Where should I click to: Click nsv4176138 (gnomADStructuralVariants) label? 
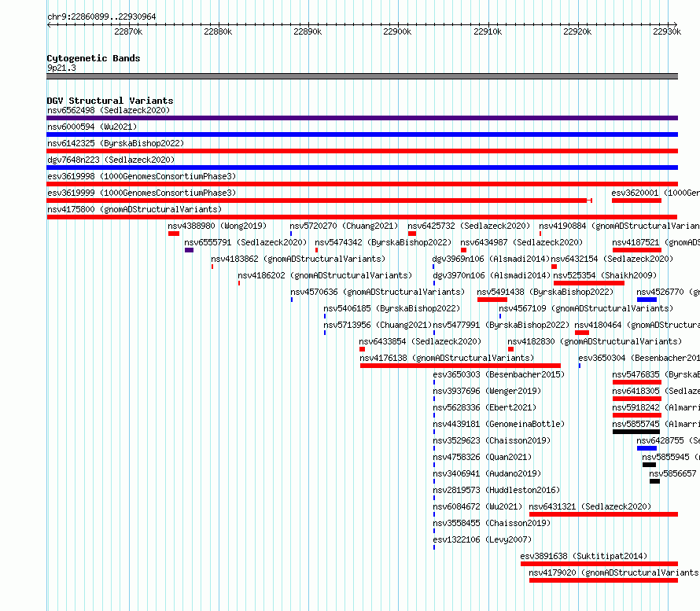pos(447,358)
